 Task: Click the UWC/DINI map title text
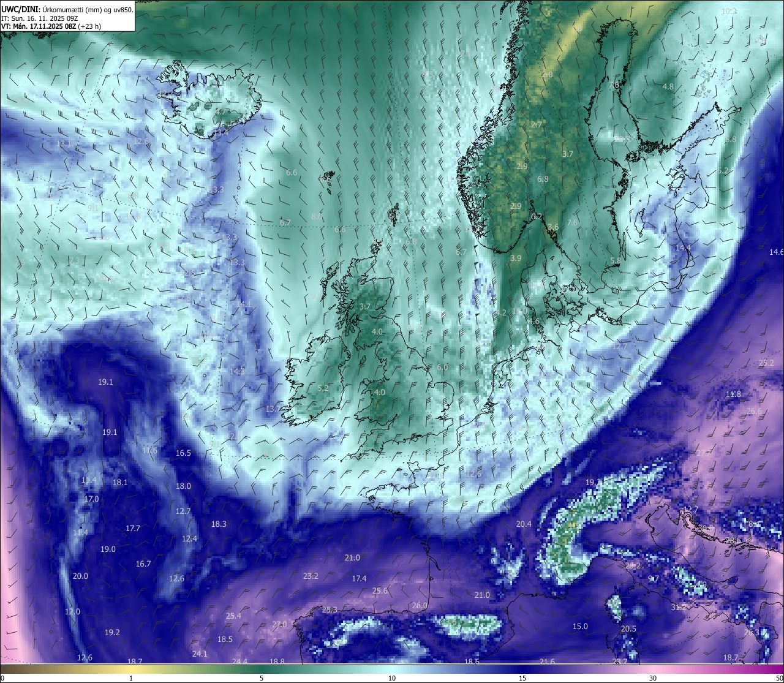[67, 9]
